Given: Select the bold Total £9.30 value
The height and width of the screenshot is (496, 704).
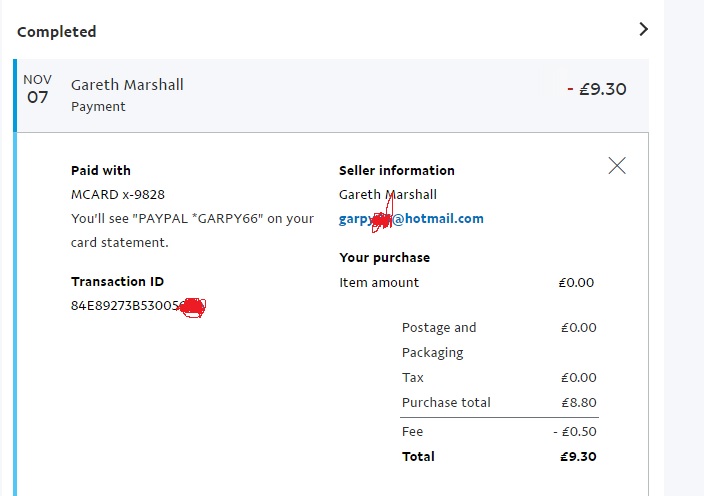Looking at the screenshot, I should (578, 456).
